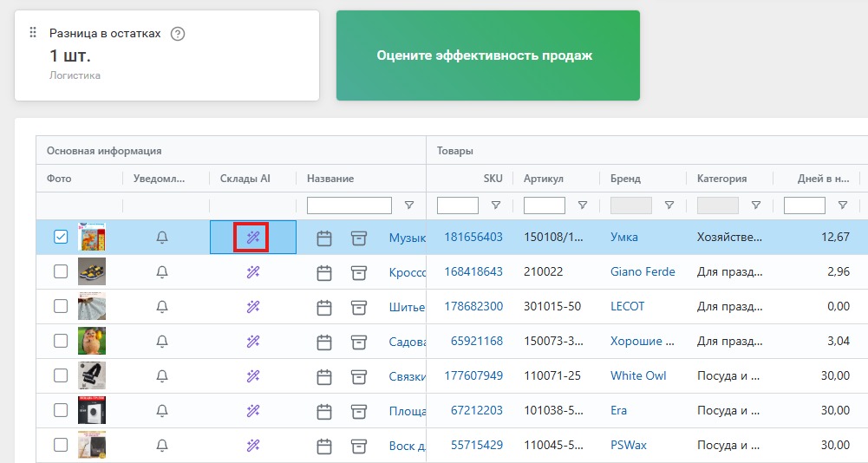This screenshot has height=463, width=868.
Task: Click the calendar icon in the Era row
Action: [x=323, y=412]
